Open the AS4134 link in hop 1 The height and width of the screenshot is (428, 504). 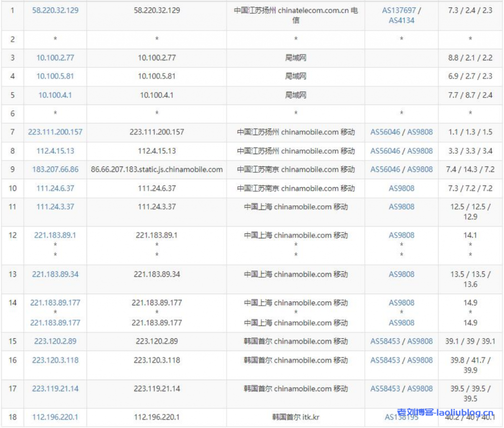[x=402, y=20]
